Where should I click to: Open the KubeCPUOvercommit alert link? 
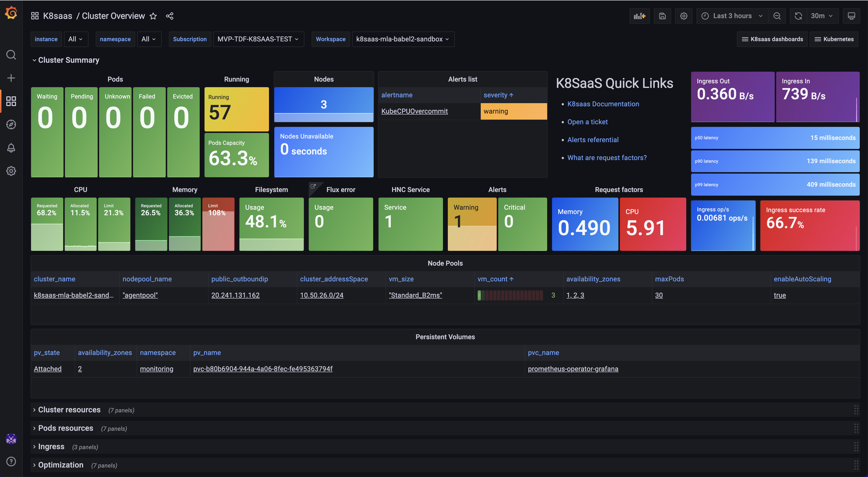click(x=414, y=111)
